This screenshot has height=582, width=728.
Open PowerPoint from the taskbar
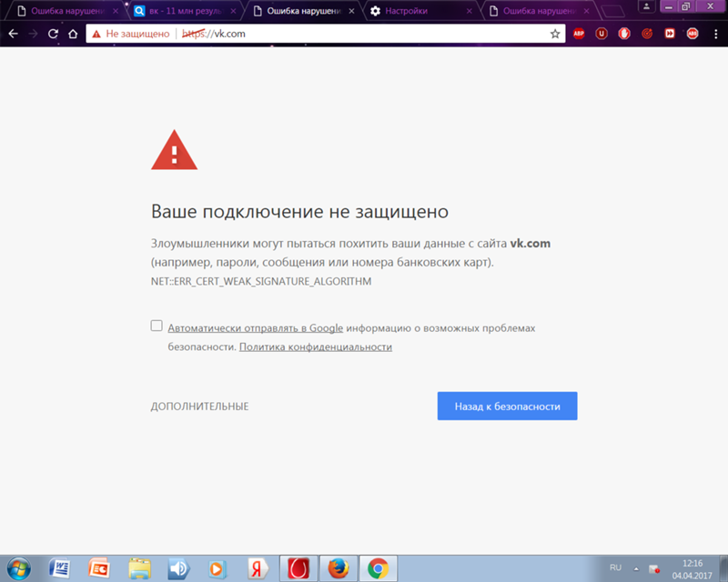pyautogui.click(x=99, y=568)
